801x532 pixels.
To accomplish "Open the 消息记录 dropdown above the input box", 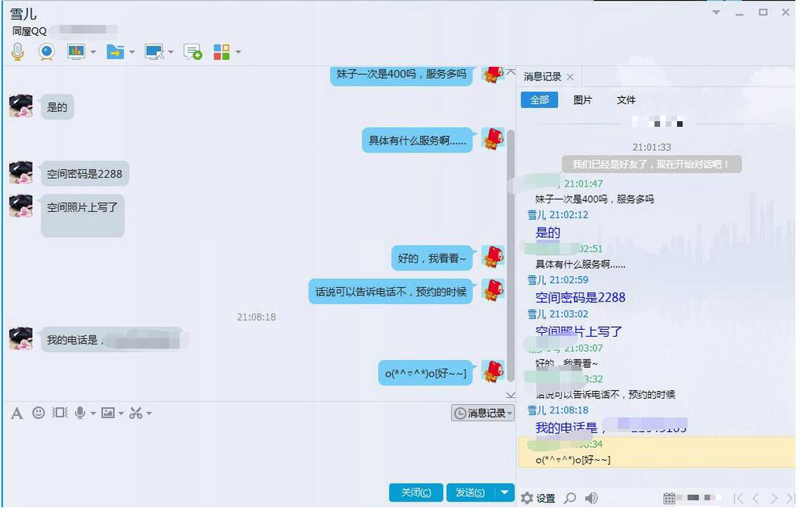I will (x=483, y=413).
